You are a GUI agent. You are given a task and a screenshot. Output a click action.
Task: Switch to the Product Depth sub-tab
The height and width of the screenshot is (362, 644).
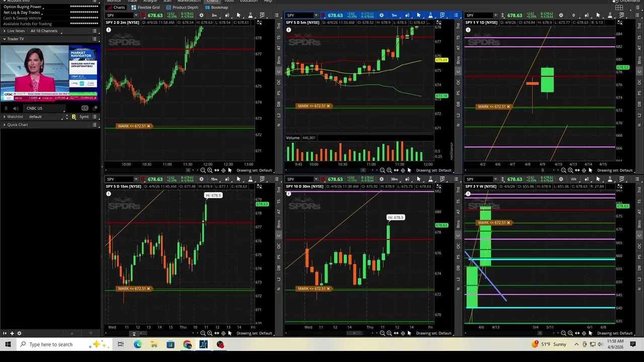pos(182,8)
